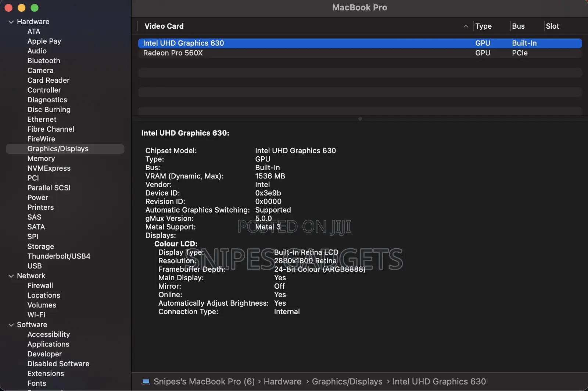Open Memory hardware entry
Image resolution: width=588 pixels, height=391 pixels.
(41, 159)
